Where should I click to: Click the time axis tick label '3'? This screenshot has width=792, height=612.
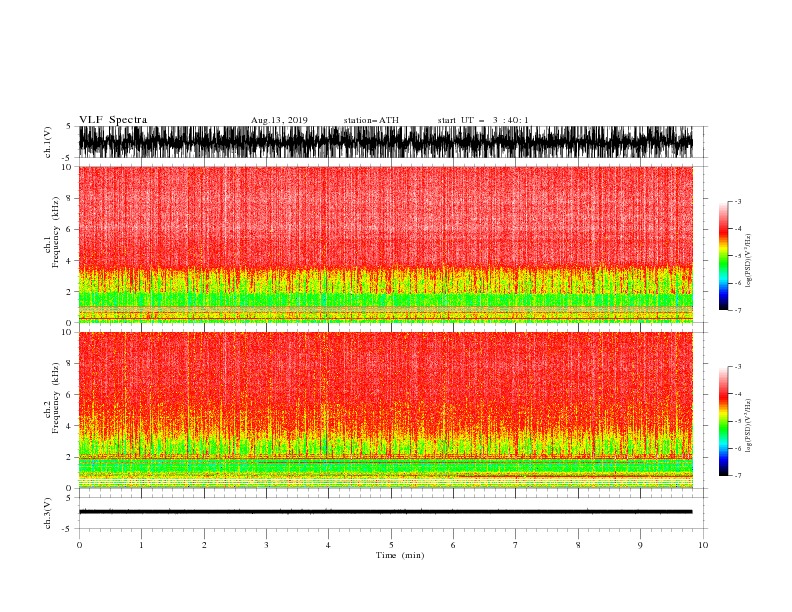pos(266,545)
